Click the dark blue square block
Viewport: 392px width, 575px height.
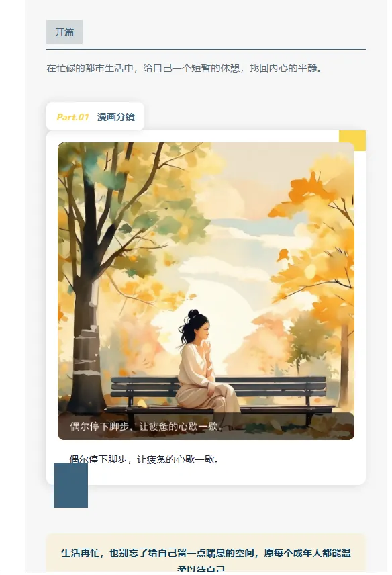tap(70, 485)
